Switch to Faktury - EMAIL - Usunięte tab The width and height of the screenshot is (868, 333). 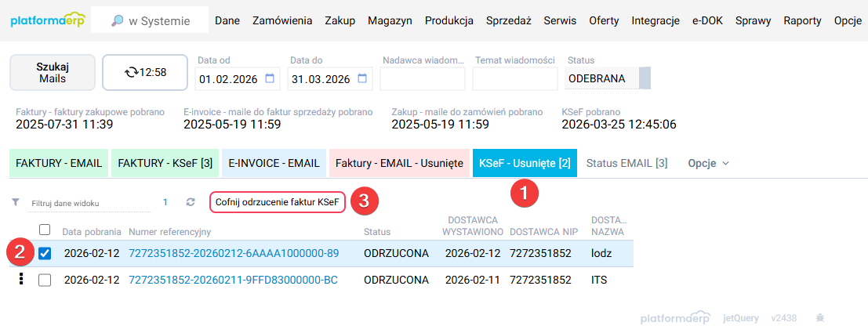(x=399, y=163)
